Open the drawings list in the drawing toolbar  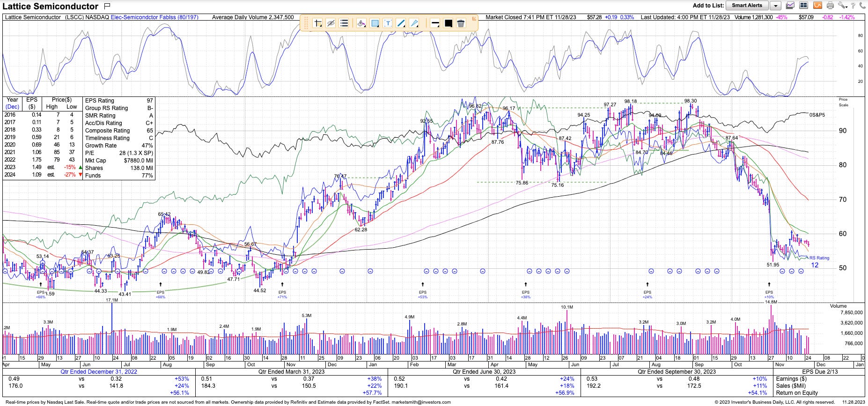pos(344,23)
